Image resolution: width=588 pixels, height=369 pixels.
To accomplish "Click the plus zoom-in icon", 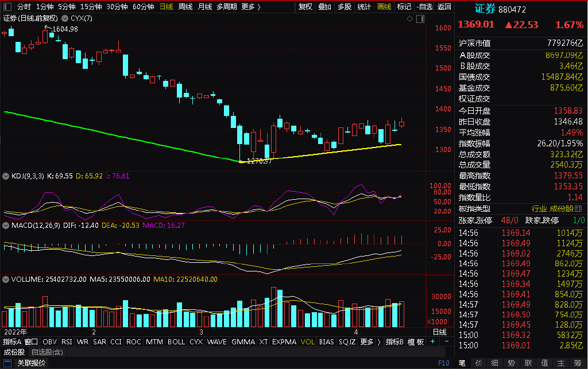I will pyautogui.click(x=433, y=341).
